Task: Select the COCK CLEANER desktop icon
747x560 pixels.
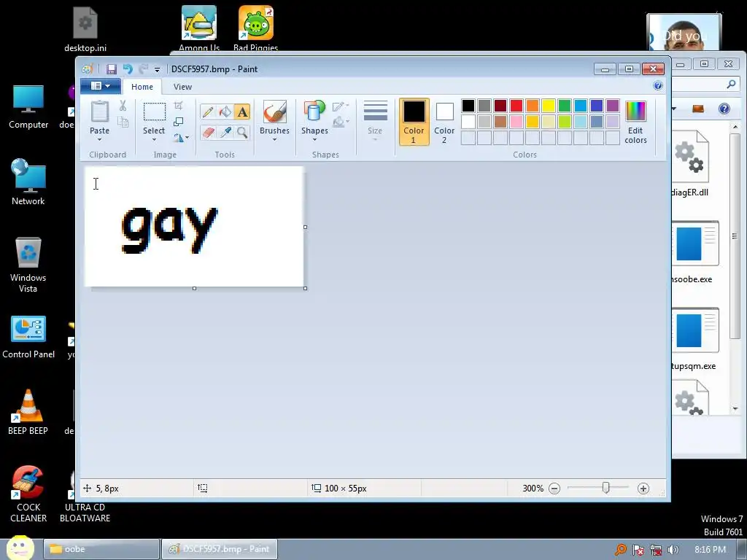Action: tap(28, 494)
